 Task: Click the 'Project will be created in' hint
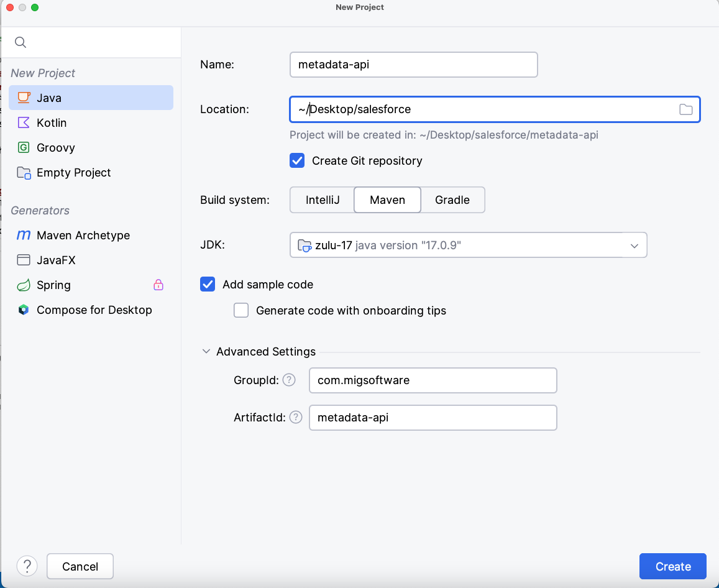[444, 135]
